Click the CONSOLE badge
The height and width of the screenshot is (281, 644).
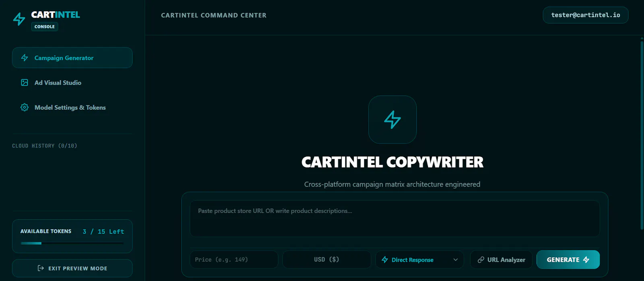[45, 27]
